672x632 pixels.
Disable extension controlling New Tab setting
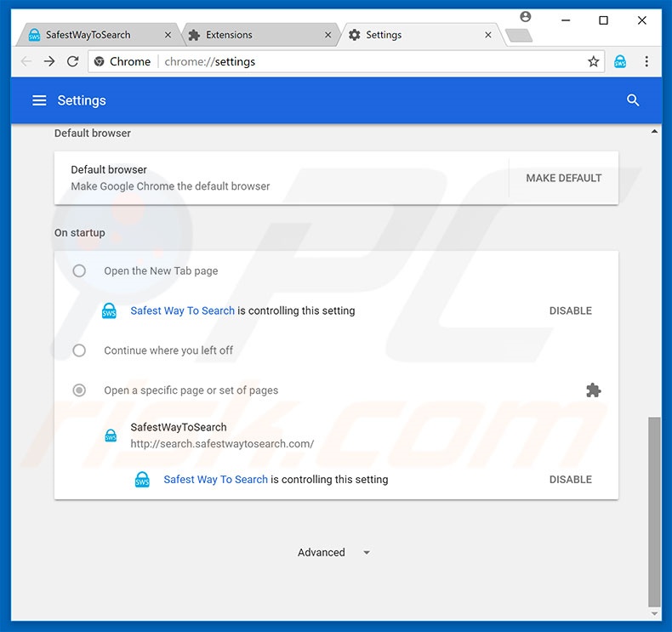coord(571,310)
